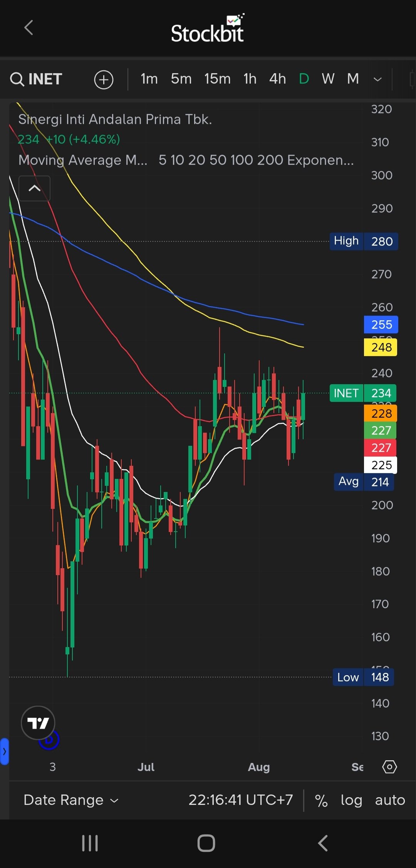The height and width of the screenshot is (868, 416).
Task: Tap the TradingView logo button
Action: pos(38,723)
